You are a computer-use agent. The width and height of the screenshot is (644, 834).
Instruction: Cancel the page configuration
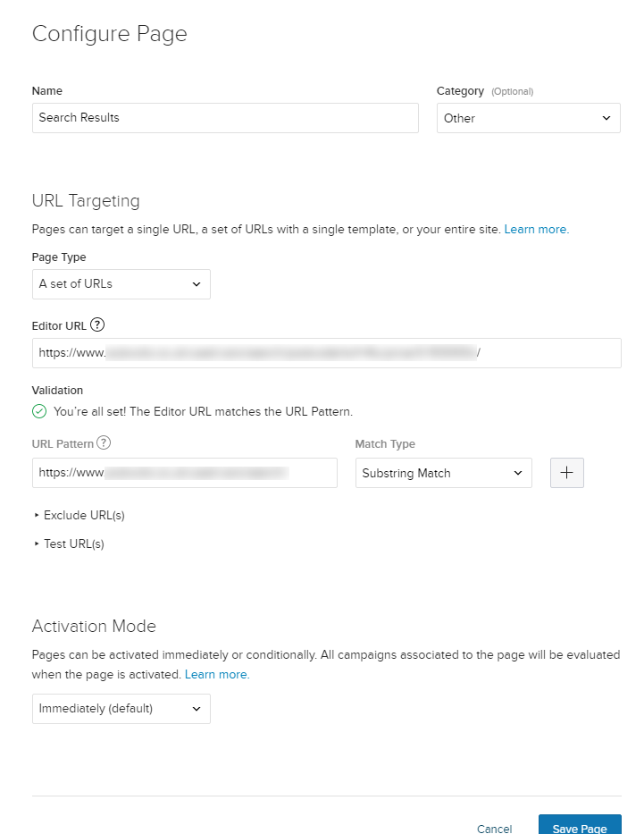494,829
